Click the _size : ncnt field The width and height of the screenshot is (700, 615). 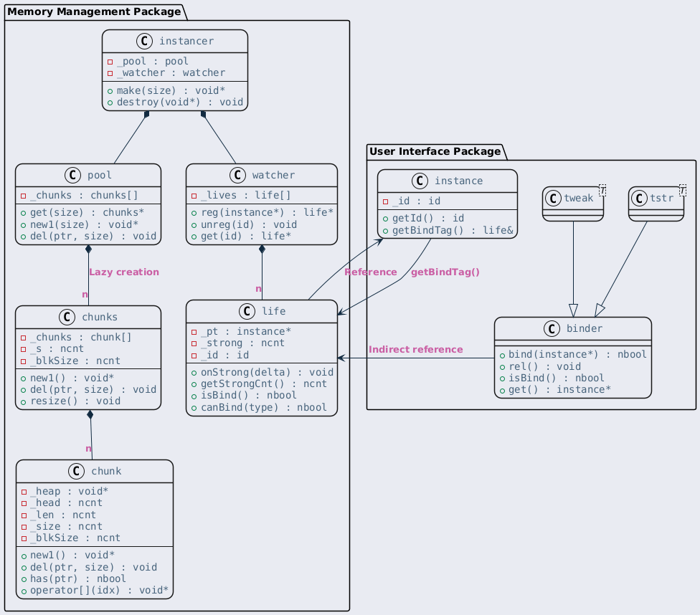[x=66, y=526]
